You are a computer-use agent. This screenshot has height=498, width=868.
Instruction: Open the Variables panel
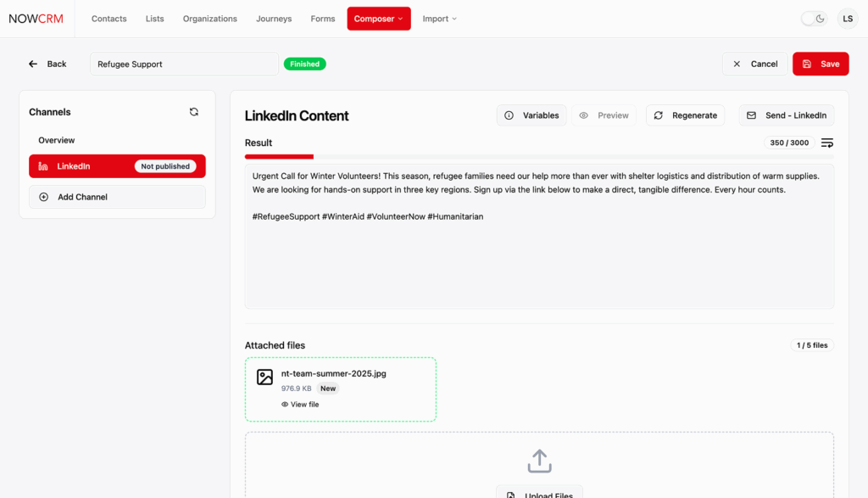coord(531,115)
